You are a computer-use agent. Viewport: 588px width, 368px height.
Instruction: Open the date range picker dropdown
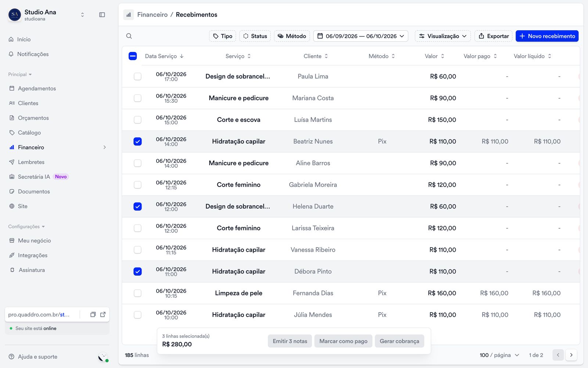(361, 36)
